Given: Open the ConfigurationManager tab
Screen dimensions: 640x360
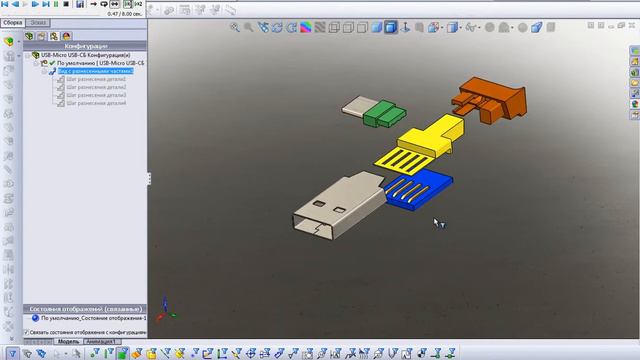Looking at the screenshot, I should [54, 36].
